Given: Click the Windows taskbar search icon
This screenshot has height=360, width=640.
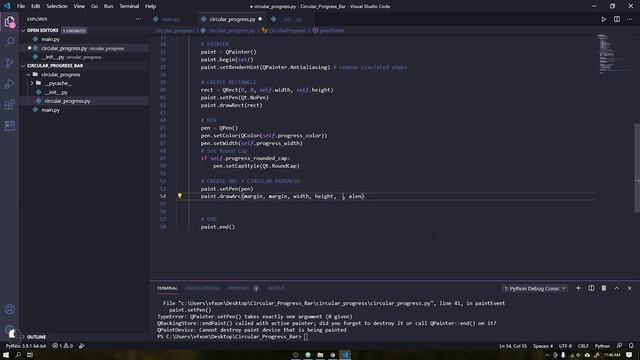Looking at the screenshot, I should pyautogui.click(x=18, y=355).
